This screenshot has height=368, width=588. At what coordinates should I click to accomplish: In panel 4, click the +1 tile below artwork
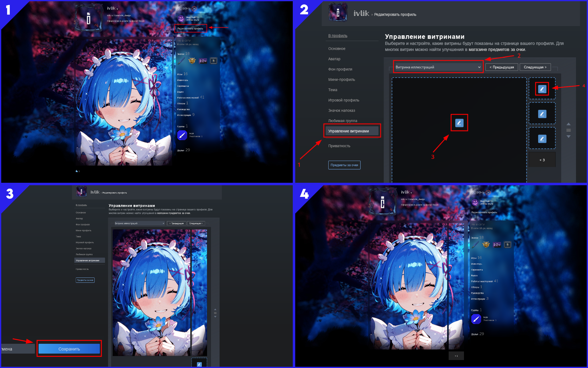tap(456, 356)
